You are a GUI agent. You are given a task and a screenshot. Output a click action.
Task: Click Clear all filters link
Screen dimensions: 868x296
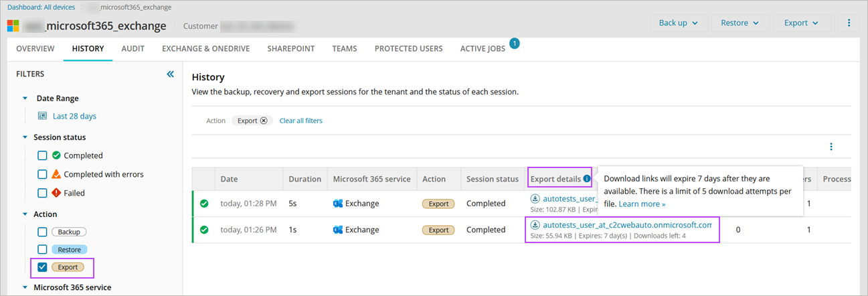[x=300, y=121]
